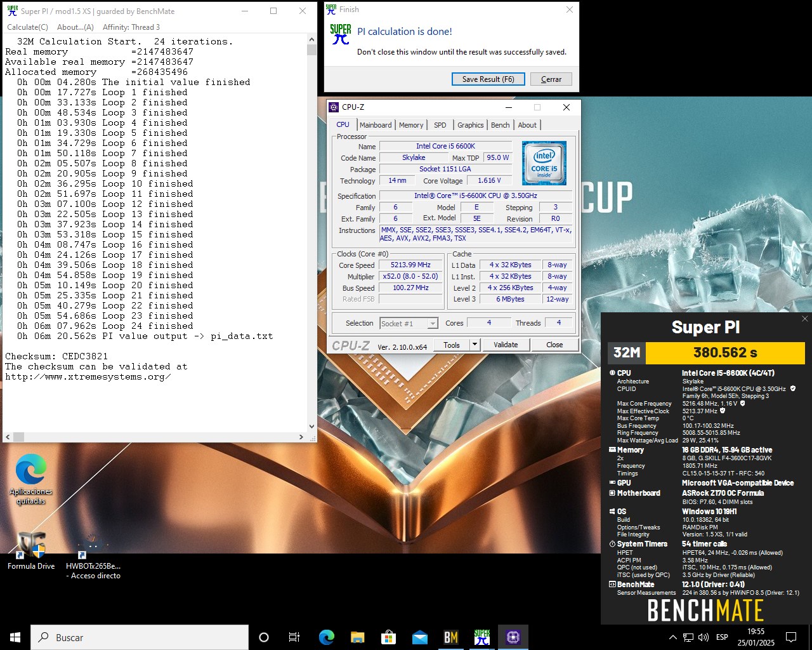Switch to the Bench tab in CPU-Z
Viewport: 812px width, 650px height.
point(501,125)
